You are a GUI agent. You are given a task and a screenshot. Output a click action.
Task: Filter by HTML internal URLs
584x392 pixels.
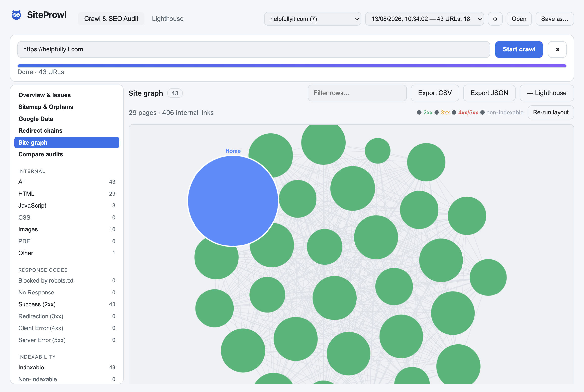pos(67,194)
